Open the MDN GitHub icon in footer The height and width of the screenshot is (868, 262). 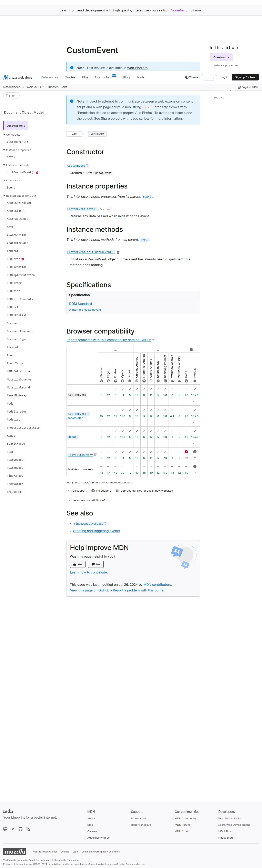point(21,829)
